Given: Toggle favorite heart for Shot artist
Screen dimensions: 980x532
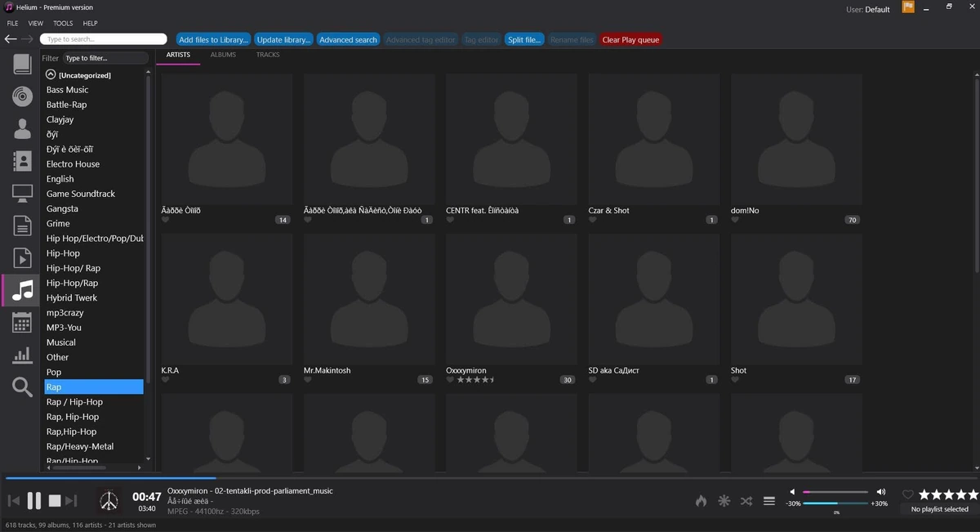Looking at the screenshot, I should point(735,380).
